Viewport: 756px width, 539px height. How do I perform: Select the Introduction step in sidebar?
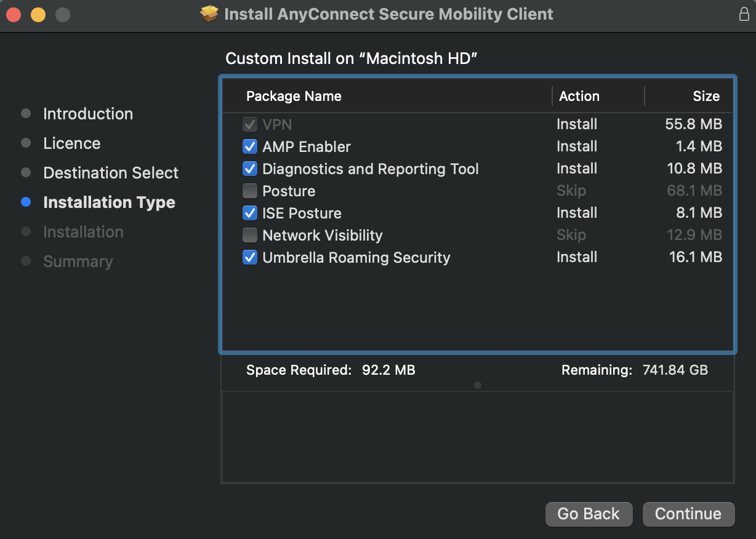pyautogui.click(x=87, y=114)
